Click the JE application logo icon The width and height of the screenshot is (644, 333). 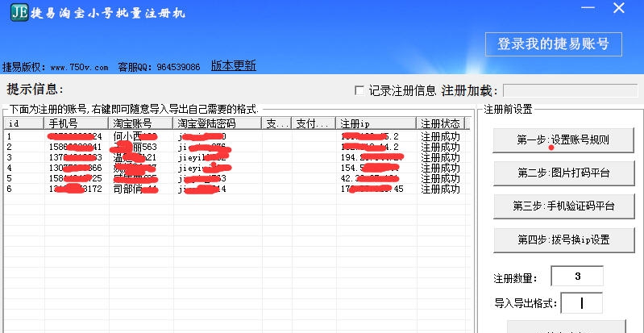(19, 12)
